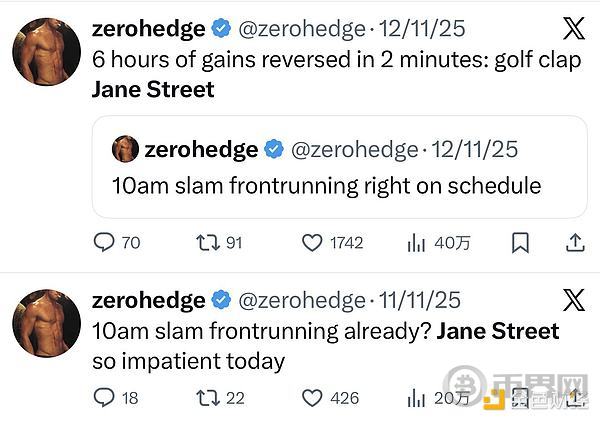Reply to the tweet with 70 replies
Viewport: 600px width, 421px height.
point(104,242)
